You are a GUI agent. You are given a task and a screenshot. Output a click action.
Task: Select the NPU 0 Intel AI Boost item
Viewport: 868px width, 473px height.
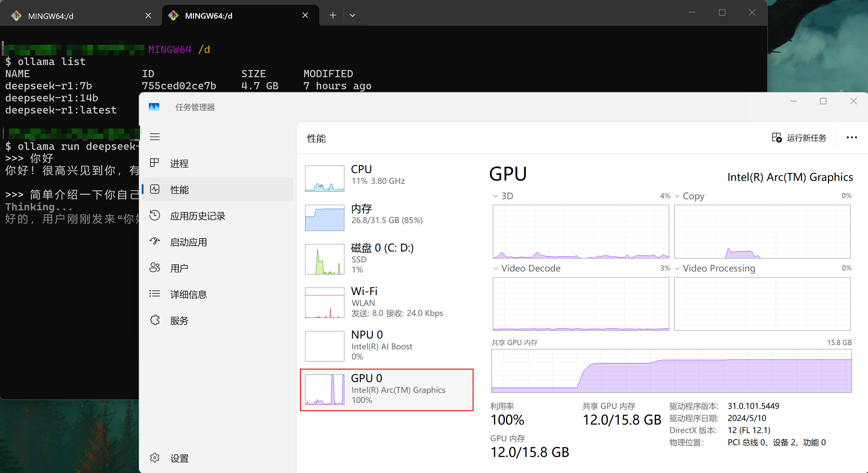[x=387, y=346]
